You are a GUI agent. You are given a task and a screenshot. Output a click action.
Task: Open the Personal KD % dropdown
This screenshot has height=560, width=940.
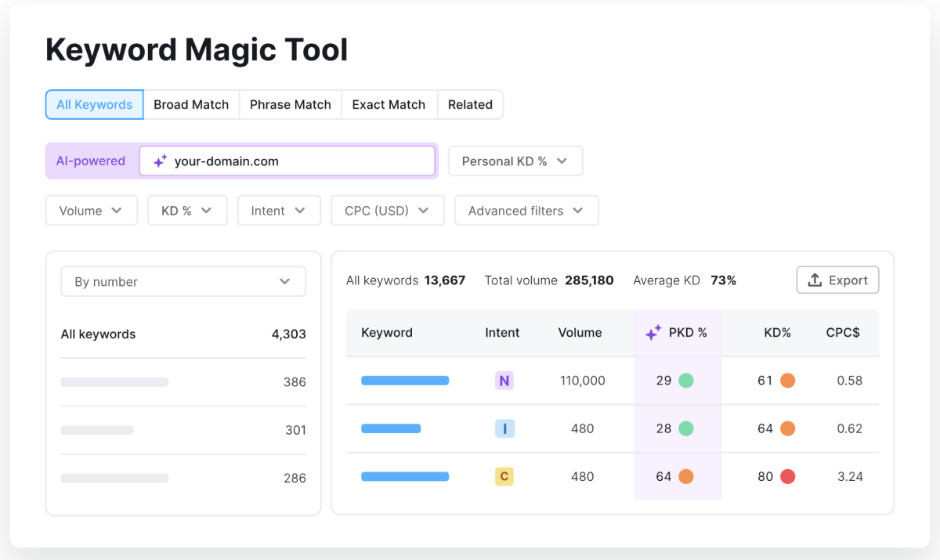pyautogui.click(x=515, y=161)
